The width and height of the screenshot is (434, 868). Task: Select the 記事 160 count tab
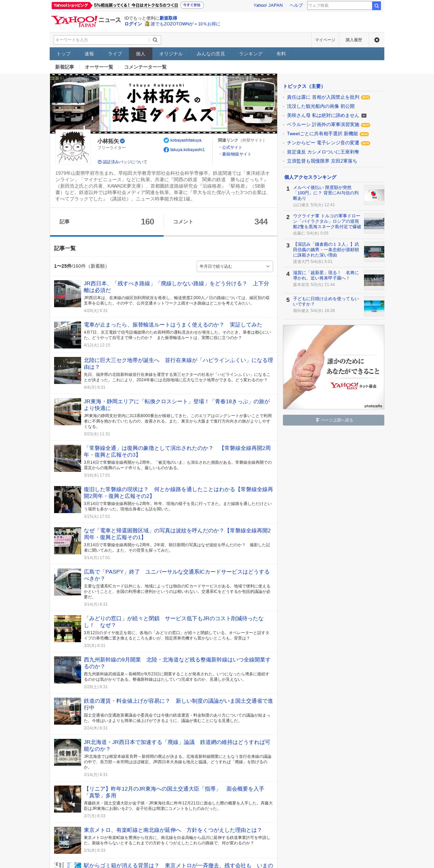click(x=107, y=222)
